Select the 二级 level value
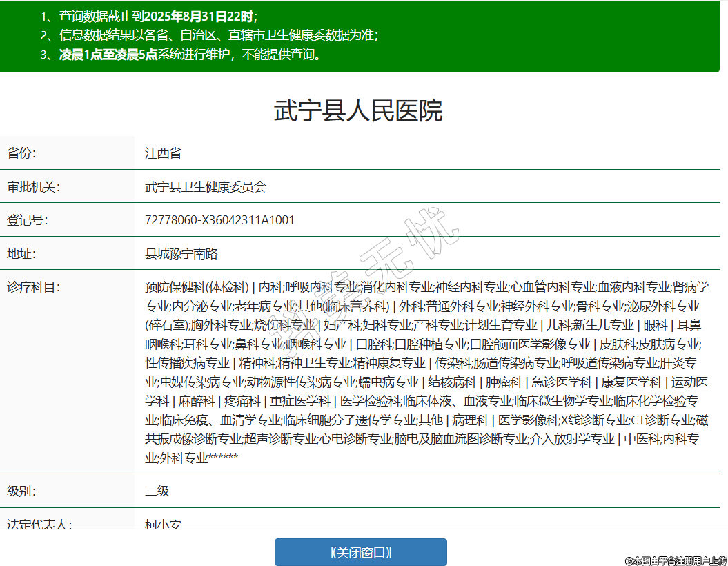728x566 pixels. click(x=157, y=491)
